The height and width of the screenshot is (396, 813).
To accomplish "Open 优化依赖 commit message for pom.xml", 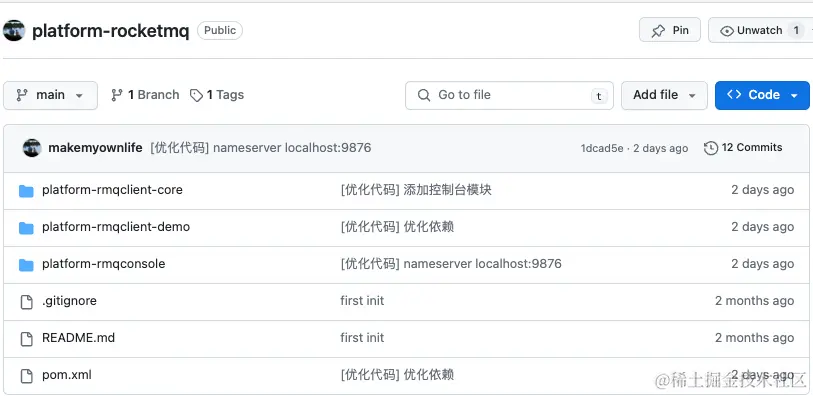I will pos(397,375).
